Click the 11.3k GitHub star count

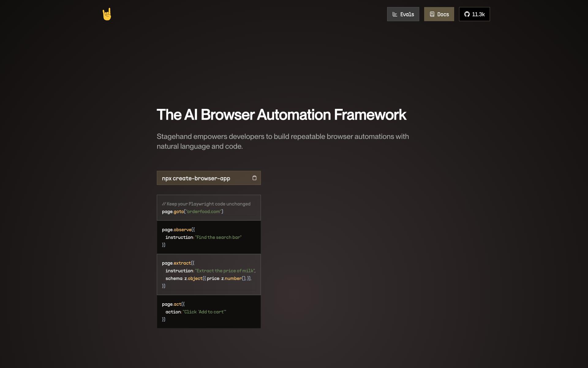(478, 14)
